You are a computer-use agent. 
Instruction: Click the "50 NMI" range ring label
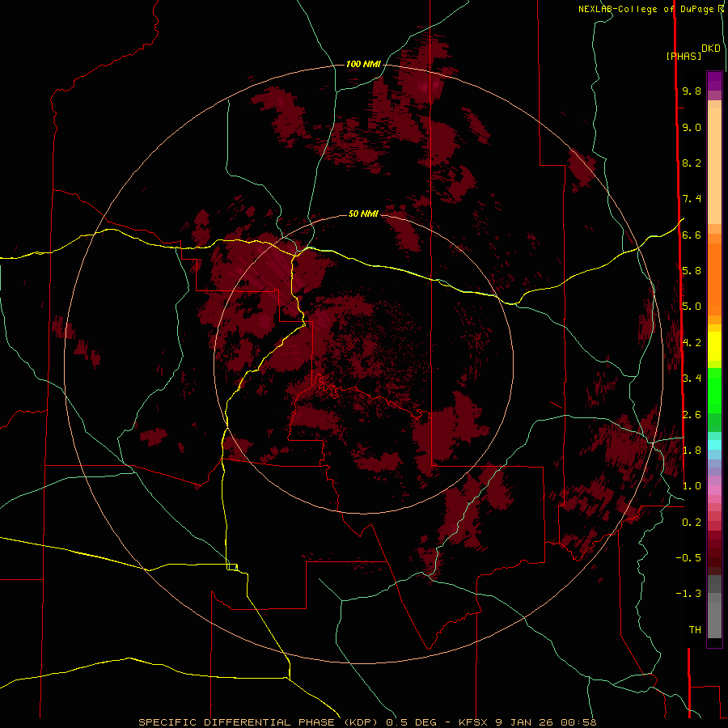point(363,214)
